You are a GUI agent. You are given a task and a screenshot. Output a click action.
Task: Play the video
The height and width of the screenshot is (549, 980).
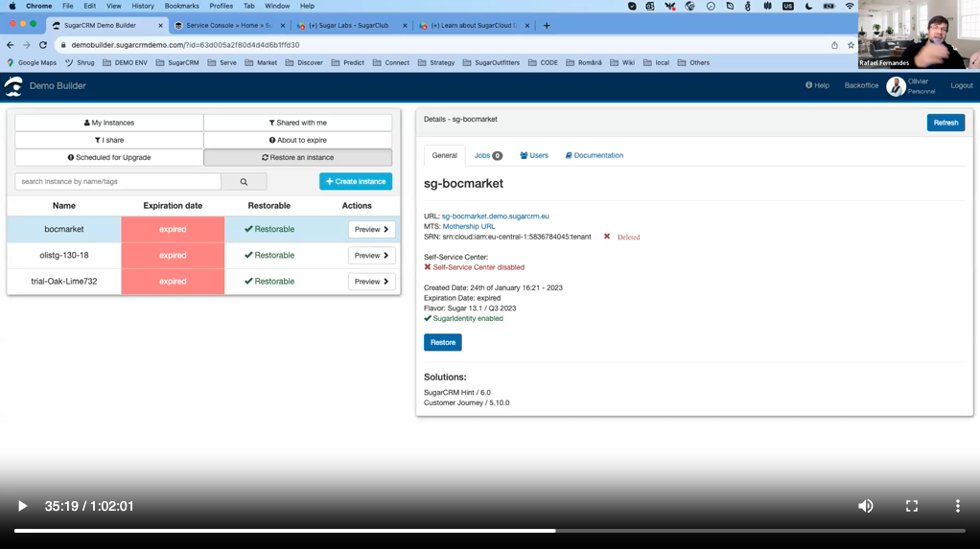pos(22,506)
